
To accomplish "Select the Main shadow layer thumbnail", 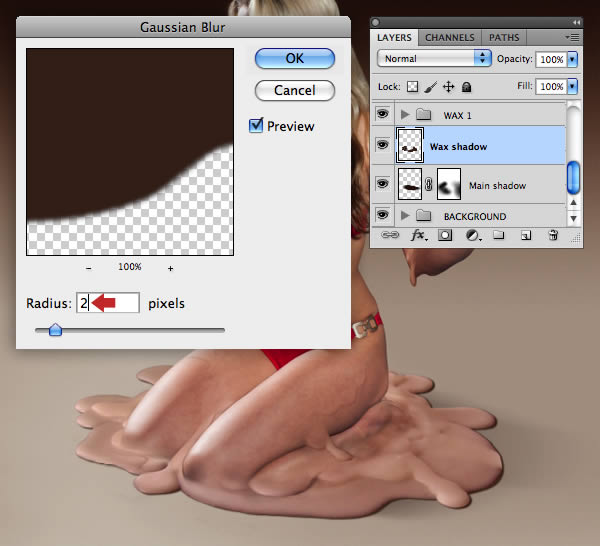I will 410,184.
